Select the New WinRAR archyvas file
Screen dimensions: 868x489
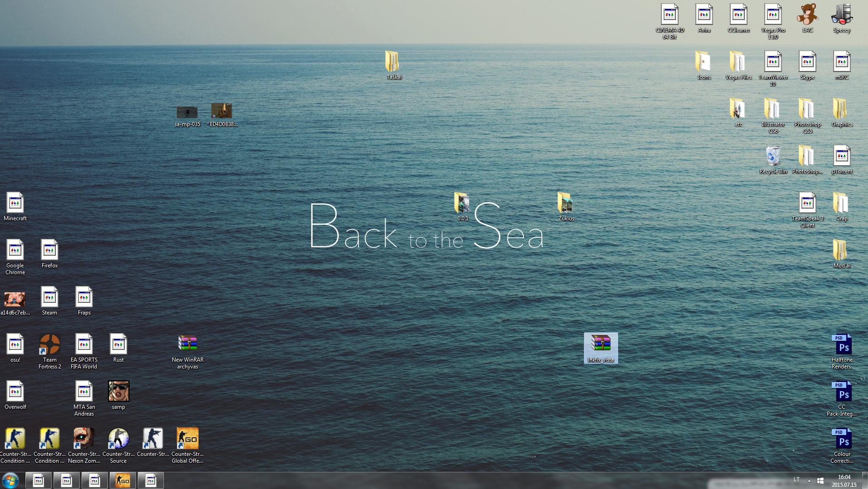point(187,351)
